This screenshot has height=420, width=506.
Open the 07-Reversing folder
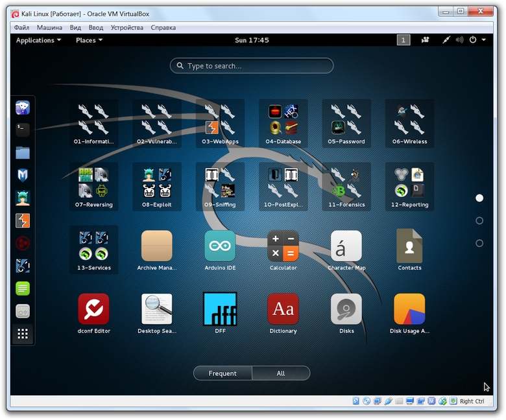(93, 187)
